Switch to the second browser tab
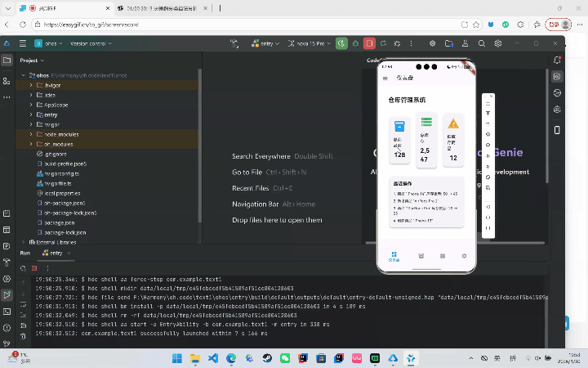588x368 pixels. point(162,8)
